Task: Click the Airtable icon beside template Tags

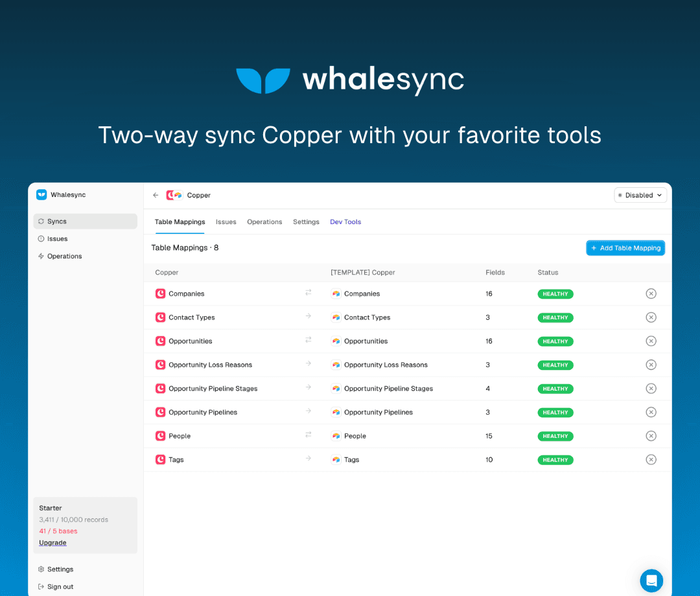Action: (x=336, y=459)
